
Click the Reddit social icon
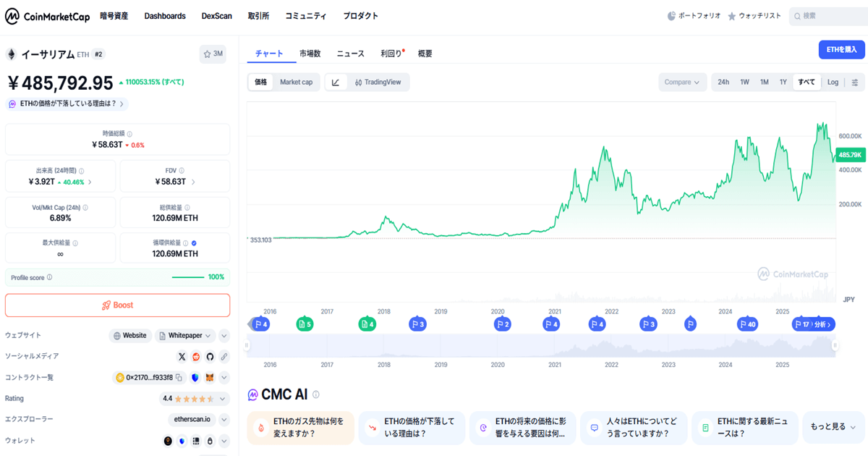tap(196, 356)
